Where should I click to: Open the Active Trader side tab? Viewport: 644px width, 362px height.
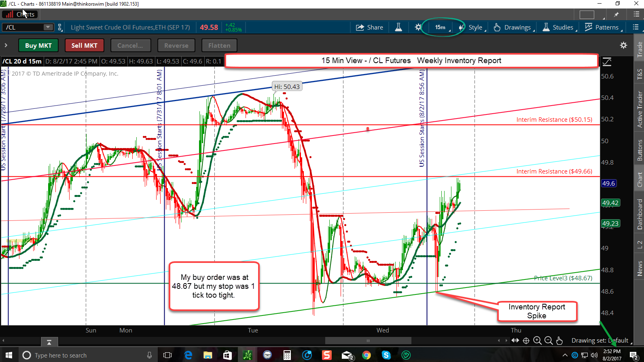coord(640,109)
